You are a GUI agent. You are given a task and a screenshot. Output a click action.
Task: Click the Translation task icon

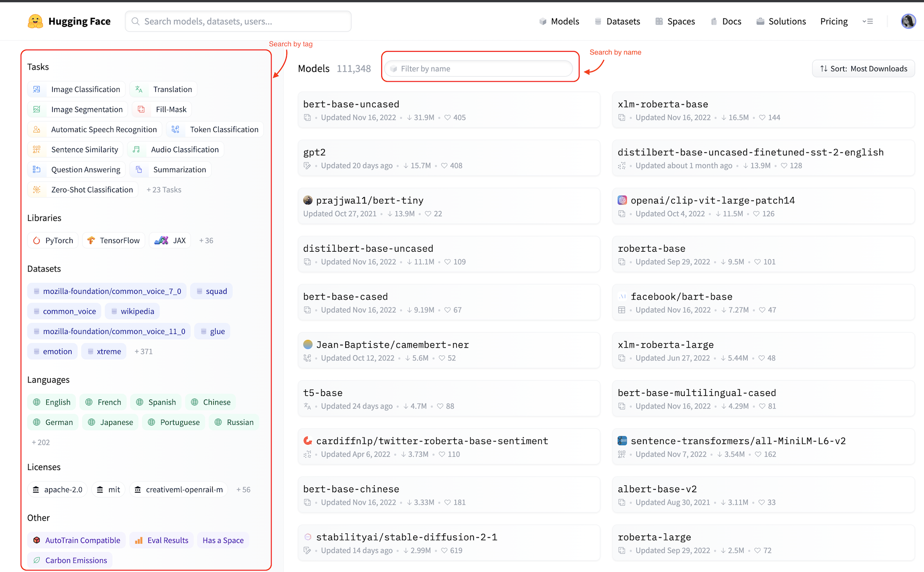coord(139,89)
